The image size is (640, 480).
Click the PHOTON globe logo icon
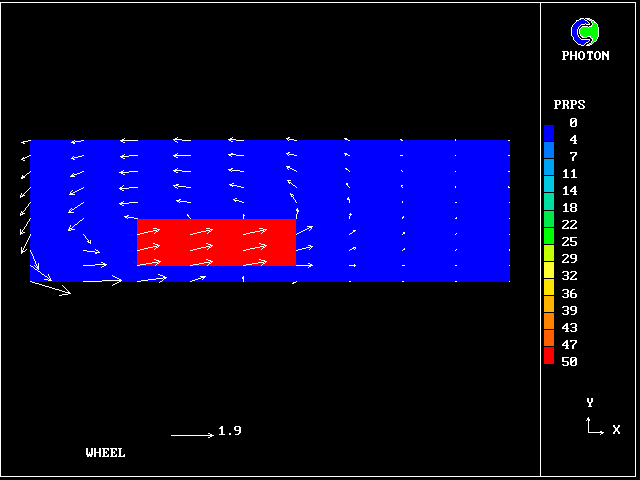[585, 32]
